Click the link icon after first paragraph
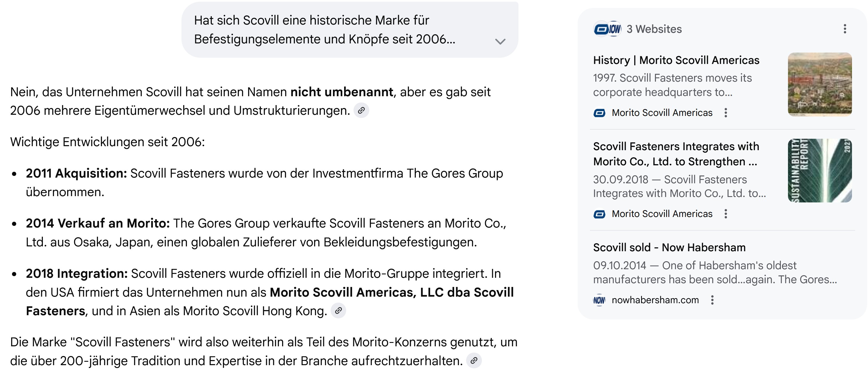The width and height of the screenshot is (868, 384). point(361,110)
